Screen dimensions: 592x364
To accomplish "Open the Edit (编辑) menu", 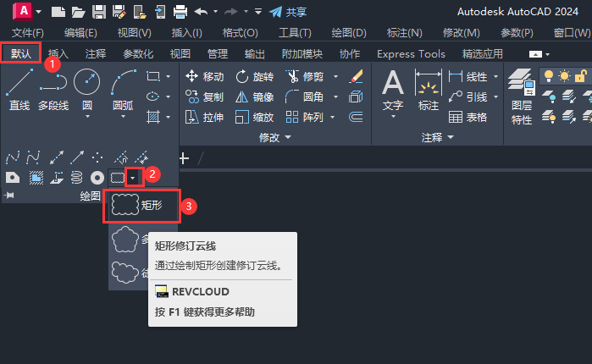I will pos(80,33).
